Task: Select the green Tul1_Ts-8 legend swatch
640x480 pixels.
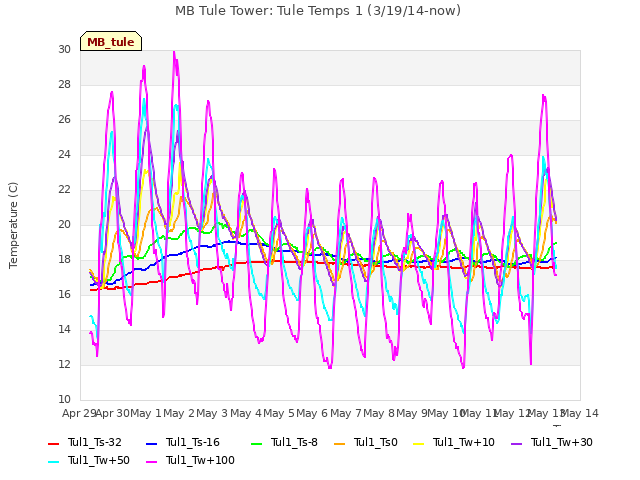Action: (256, 443)
